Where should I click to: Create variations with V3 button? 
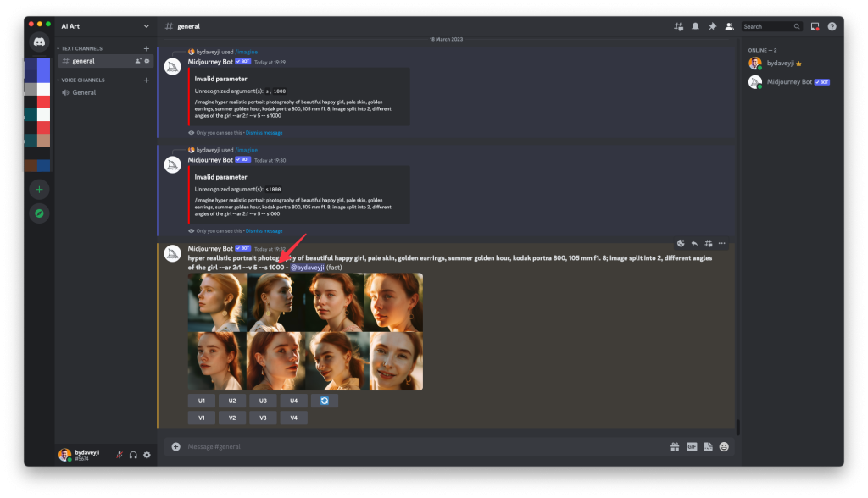pos(263,418)
